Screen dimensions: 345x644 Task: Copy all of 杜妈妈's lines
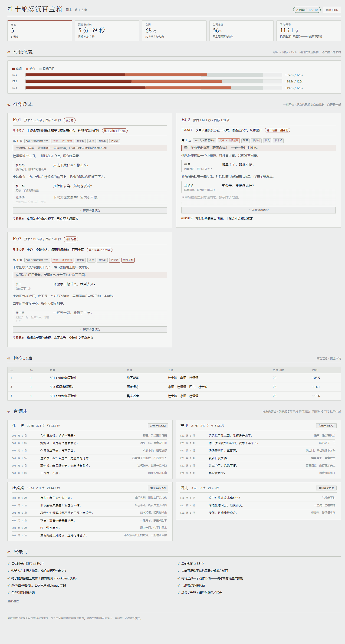pyautogui.click(x=158, y=488)
